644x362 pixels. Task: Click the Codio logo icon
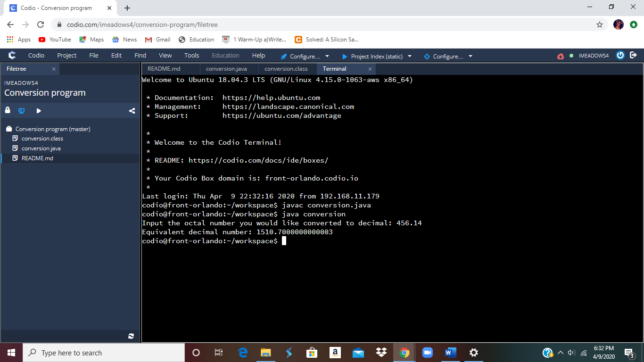pos(11,55)
